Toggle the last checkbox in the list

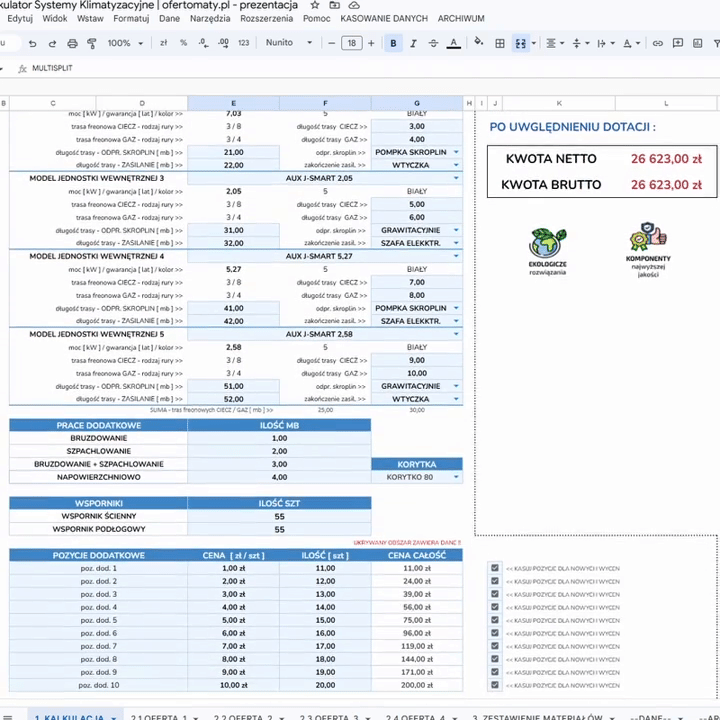click(495, 685)
